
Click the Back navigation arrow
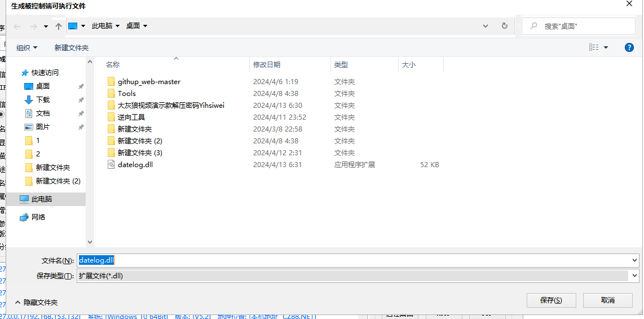[x=17, y=27]
